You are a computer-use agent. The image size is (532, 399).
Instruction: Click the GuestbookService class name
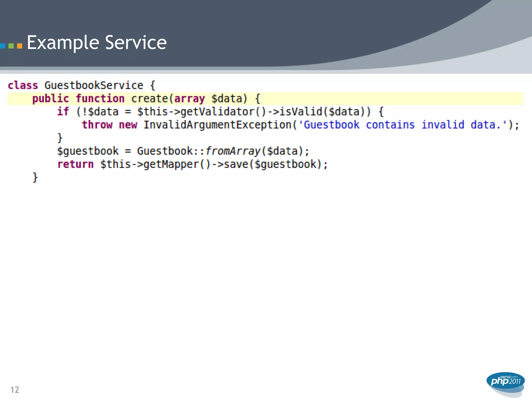click(94, 85)
